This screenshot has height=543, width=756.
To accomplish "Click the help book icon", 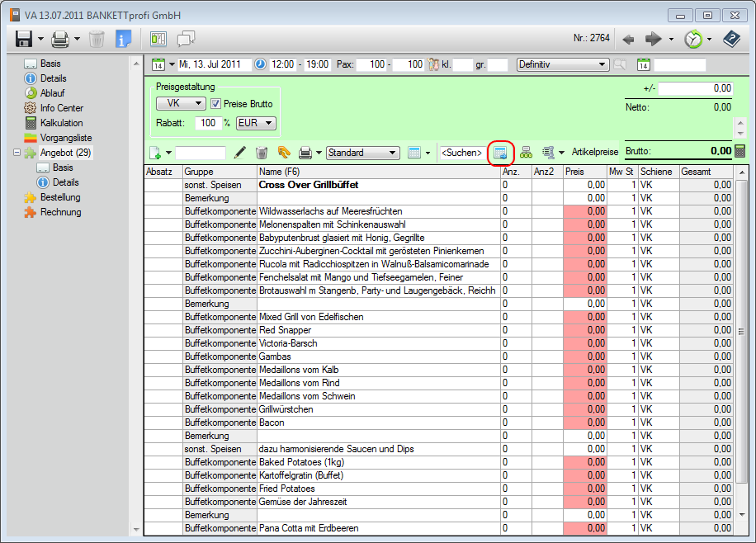I will [731, 39].
